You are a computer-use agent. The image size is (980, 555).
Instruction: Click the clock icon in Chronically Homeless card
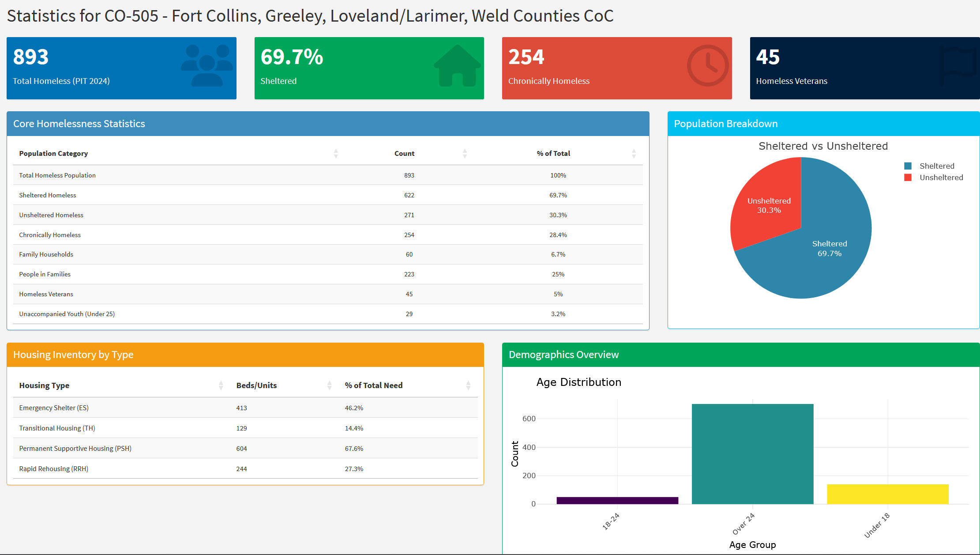pos(708,65)
